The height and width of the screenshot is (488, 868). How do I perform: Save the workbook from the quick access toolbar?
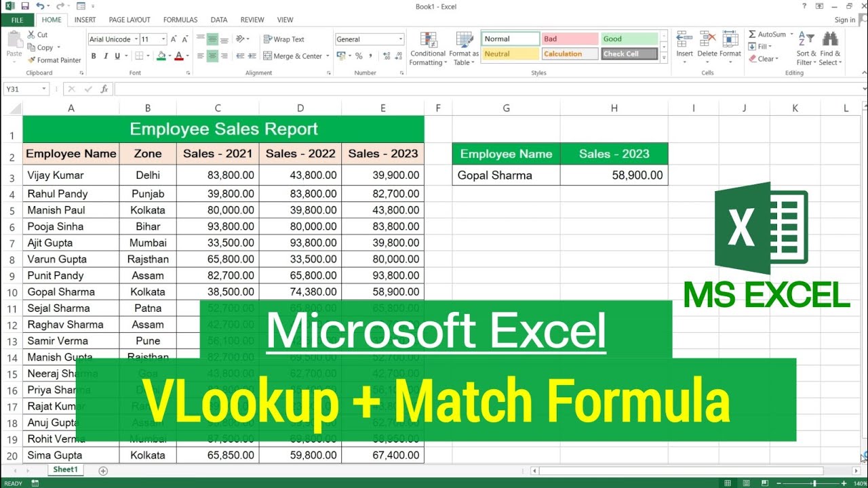click(25, 6)
